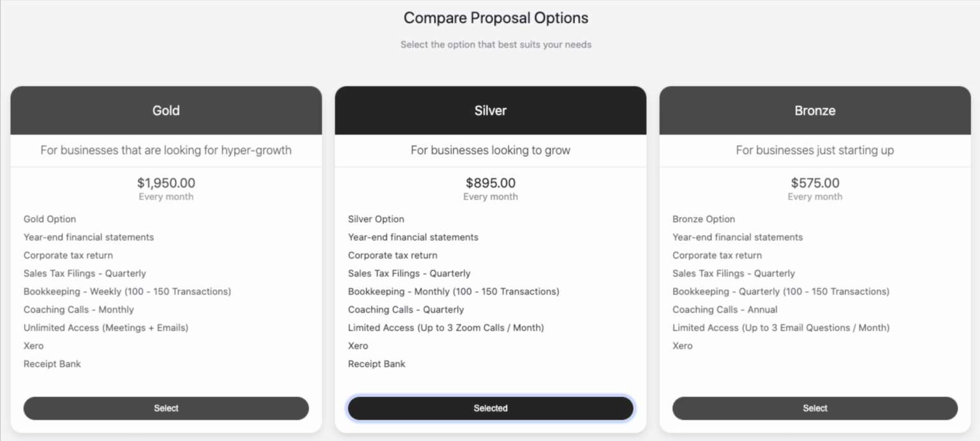The height and width of the screenshot is (441, 980).
Task: Click the Compare Proposal Options heading
Action: tap(496, 18)
